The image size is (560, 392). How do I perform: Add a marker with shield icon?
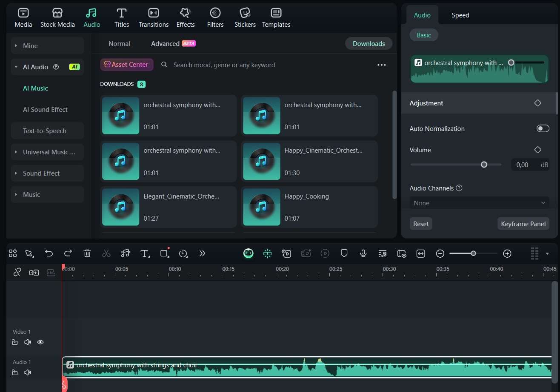click(x=344, y=253)
